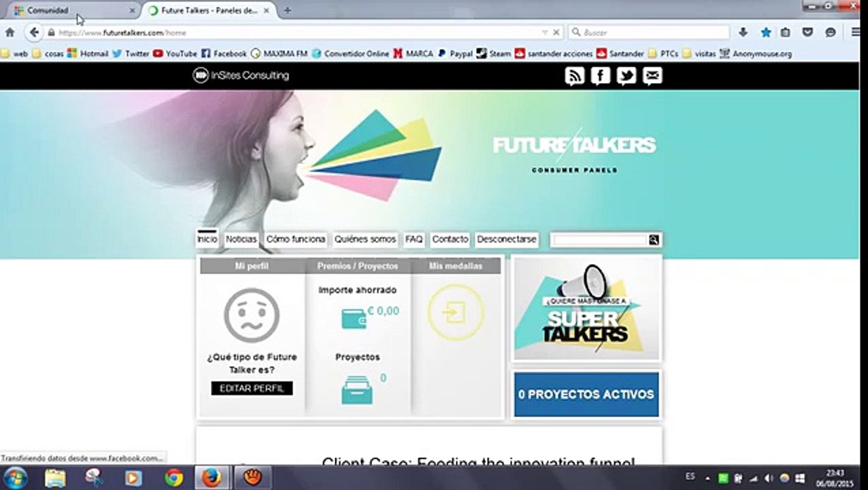Select the Inicio menu item
The height and width of the screenshot is (490, 868).
[207, 239]
